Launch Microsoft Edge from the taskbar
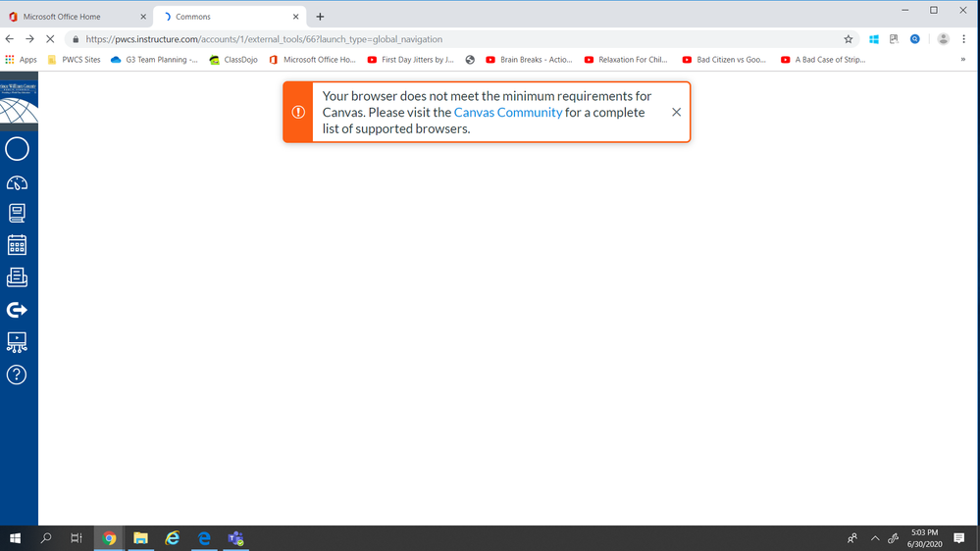The width and height of the screenshot is (980, 551). pyautogui.click(x=204, y=538)
